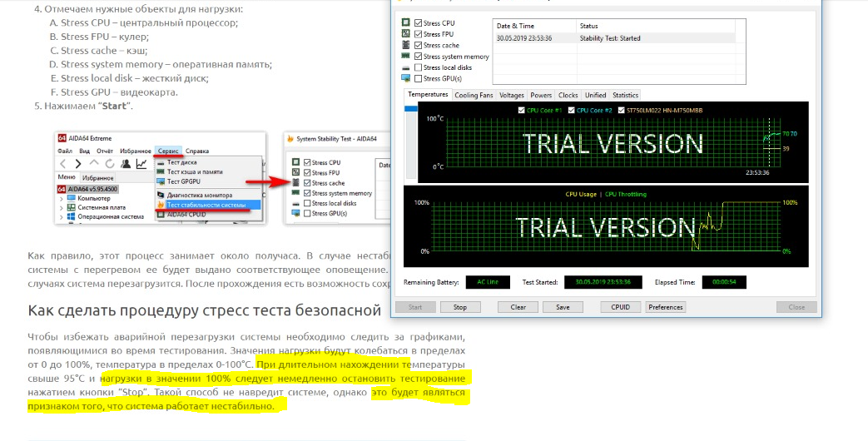Check Stress local disks in small screenshot
The width and height of the screenshot is (868, 441).
tap(307, 204)
